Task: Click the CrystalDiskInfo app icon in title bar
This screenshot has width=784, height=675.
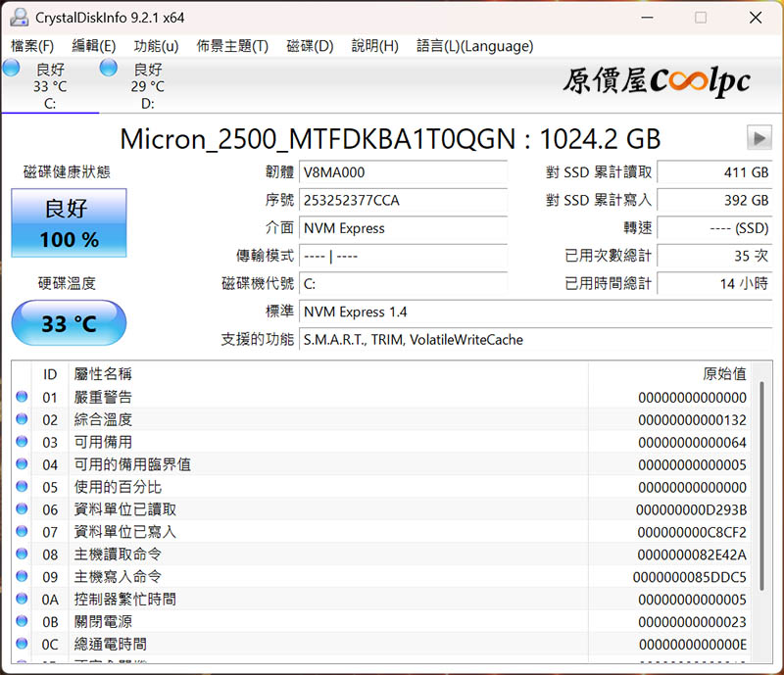Action: click(20, 18)
